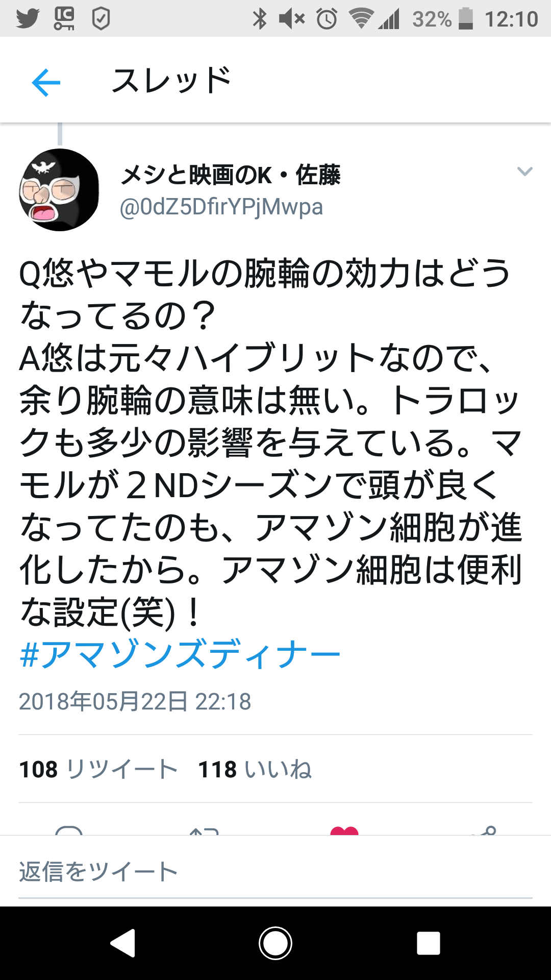This screenshot has width=551, height=980.
Task: View the 118 likes list
Action: click(x=255, y=769)
